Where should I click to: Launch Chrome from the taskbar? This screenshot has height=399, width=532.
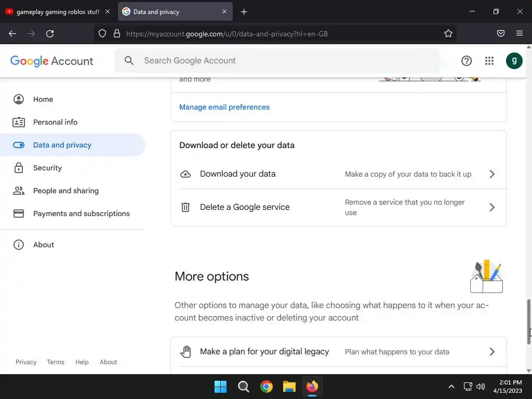267,387
